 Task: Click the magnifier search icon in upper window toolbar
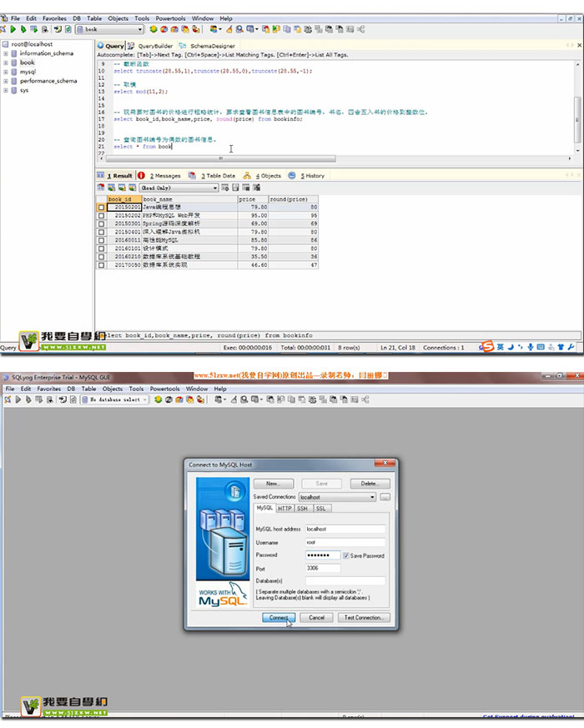click(x=239, y=29)
